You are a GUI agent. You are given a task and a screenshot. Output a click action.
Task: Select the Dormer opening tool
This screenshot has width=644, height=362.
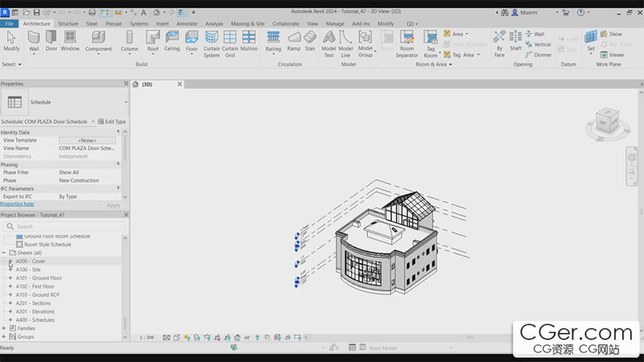pos(539,55)
